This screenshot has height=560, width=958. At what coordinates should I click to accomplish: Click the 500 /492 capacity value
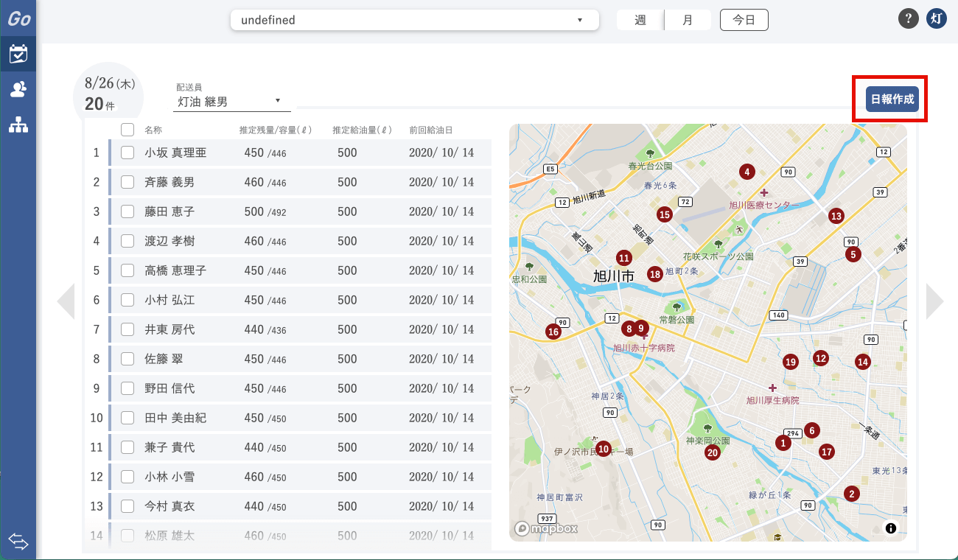coord(265,211)
